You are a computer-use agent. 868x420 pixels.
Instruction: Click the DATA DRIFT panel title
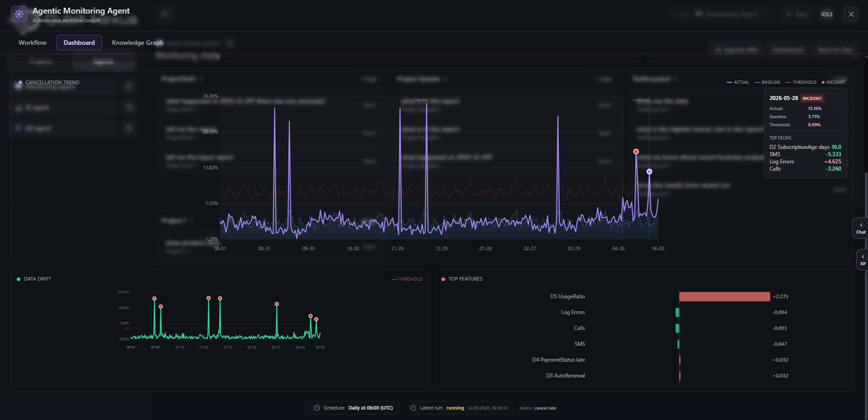click(x=38, y=279)
